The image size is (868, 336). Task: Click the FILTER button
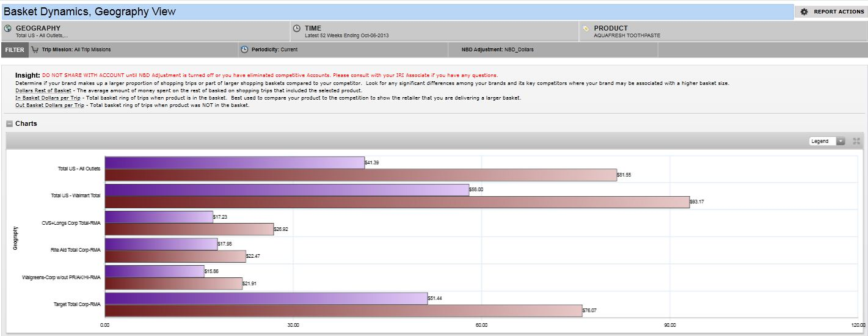click(15, 49)
